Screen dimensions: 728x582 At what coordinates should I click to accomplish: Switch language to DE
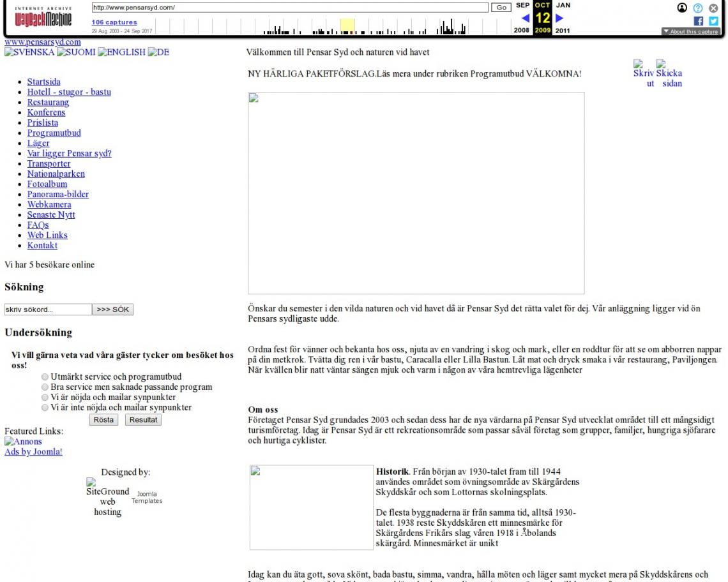coord(158,52)
